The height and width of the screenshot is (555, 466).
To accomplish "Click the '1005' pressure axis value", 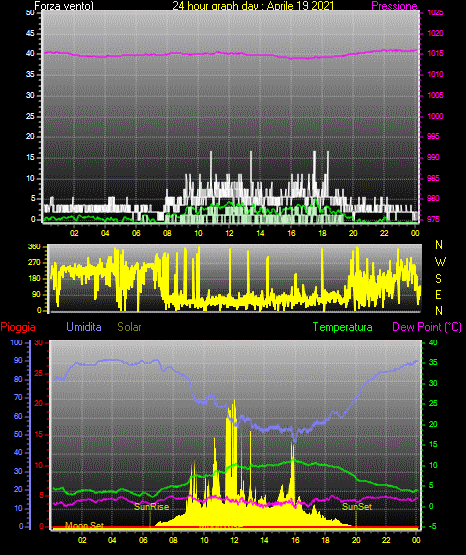I will [x=435, y=95].
